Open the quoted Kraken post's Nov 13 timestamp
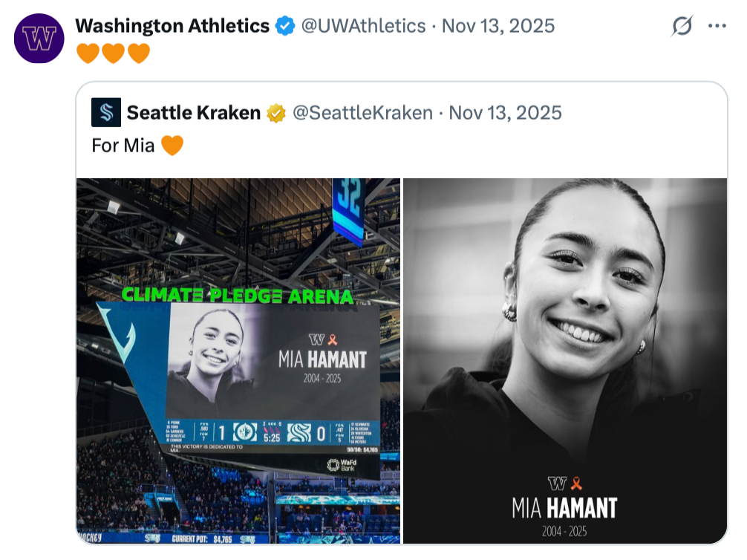The width and height of the screenshot is (747, 560). pyautogui.click(x=506, y=113)
